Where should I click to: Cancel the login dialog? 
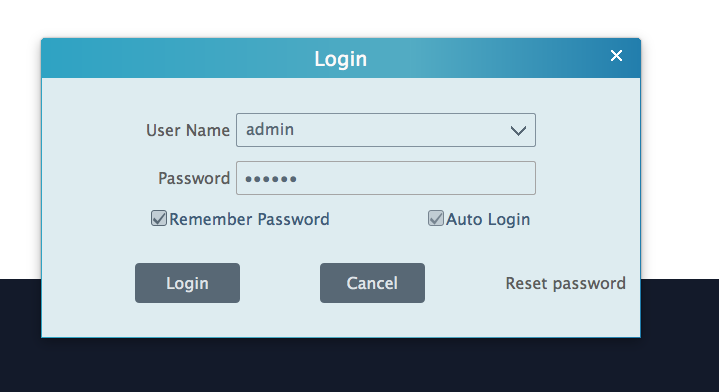[372, 283]
